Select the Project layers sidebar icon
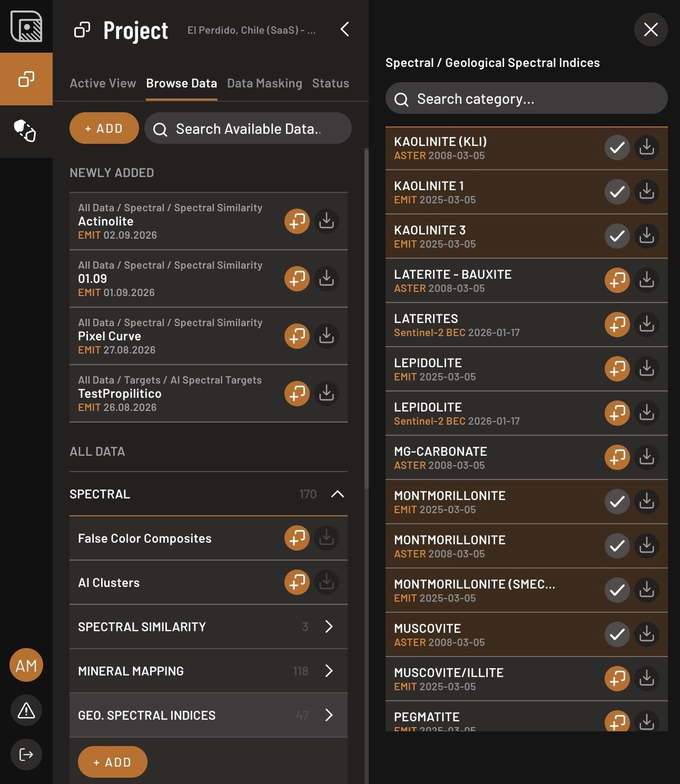 (26, 79)
